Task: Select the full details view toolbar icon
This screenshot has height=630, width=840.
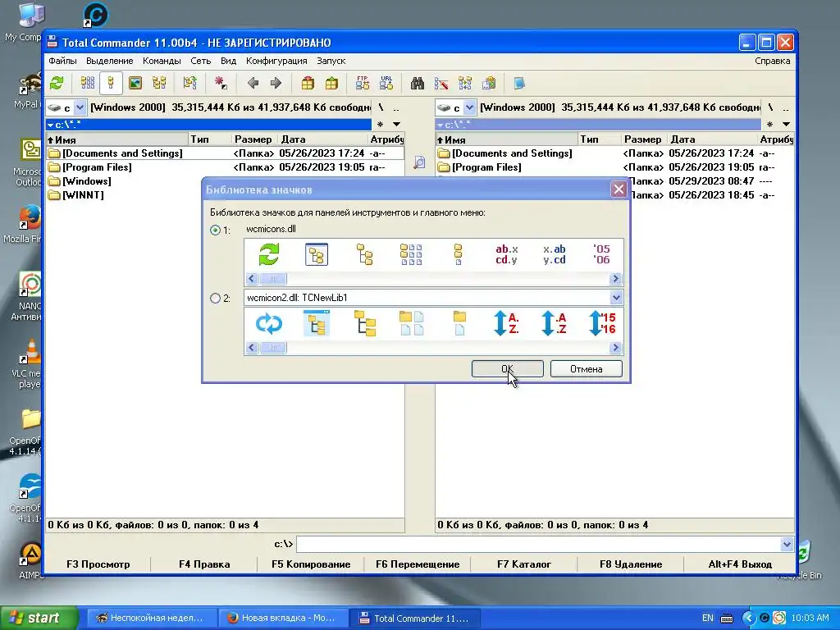Action: coord(111,83)
